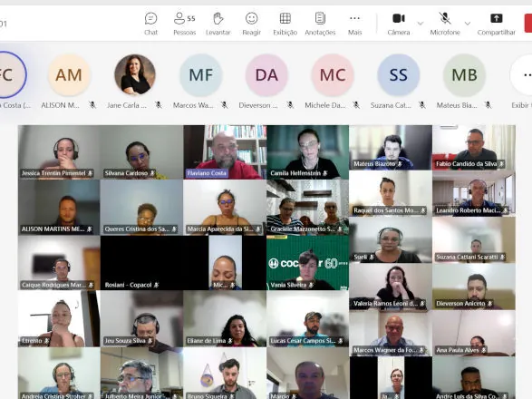
Task: Open the Chat panel
Action: (150, 24)
